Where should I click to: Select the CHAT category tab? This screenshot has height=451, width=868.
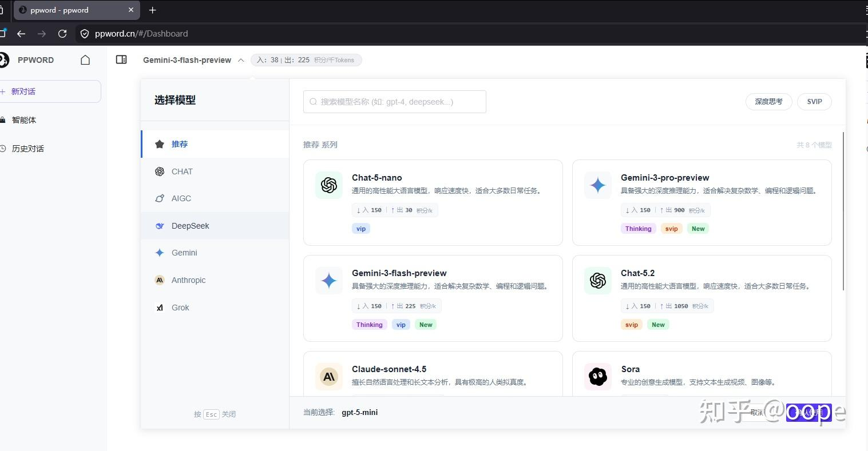(215, 171)
